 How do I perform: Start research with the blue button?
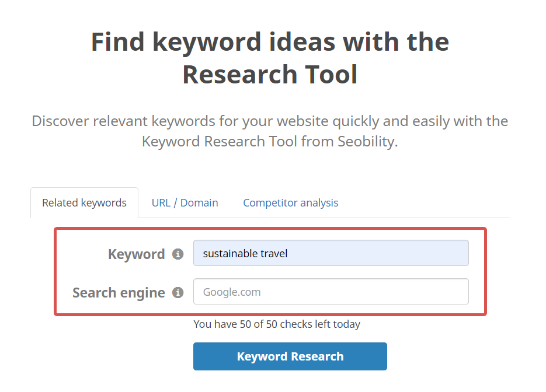290,356
